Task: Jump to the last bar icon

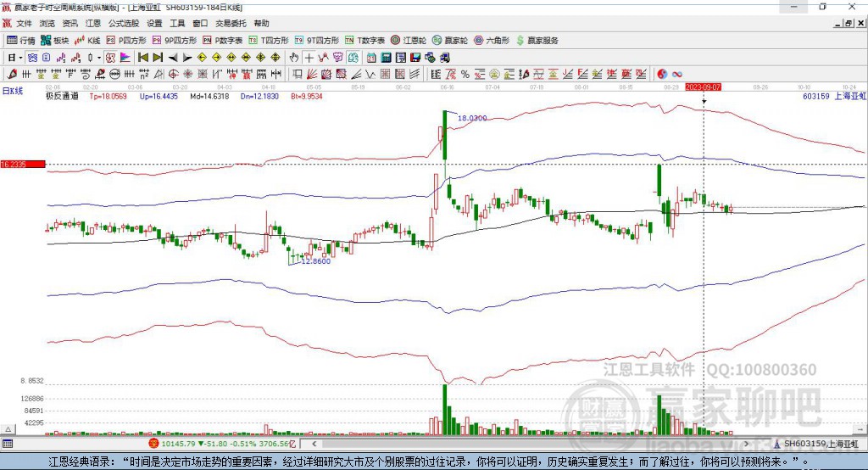Action: 158,58
